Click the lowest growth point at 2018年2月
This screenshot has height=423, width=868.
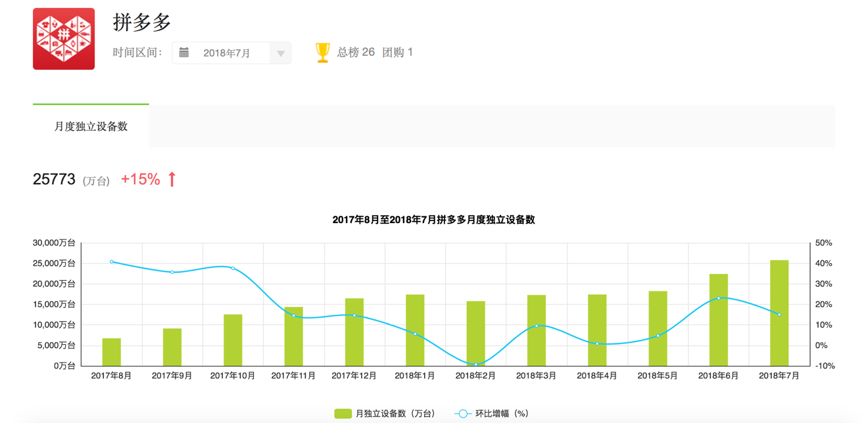tap(476, 364)
